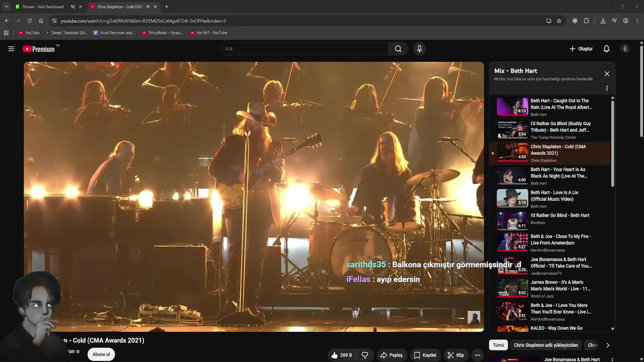Screen dimensions: 644x362
Task: Open the browser three-dot menu
Action: click(x=637, y=21)
